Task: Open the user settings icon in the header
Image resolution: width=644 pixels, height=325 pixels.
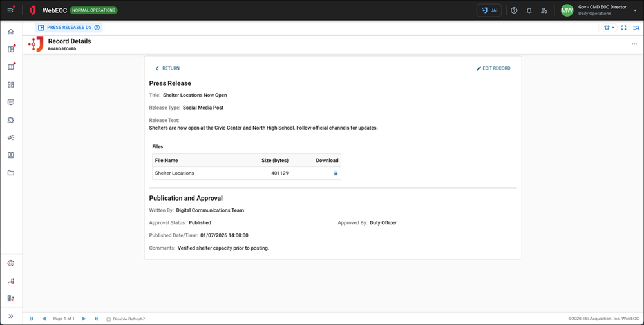Action: pos(544,10)
